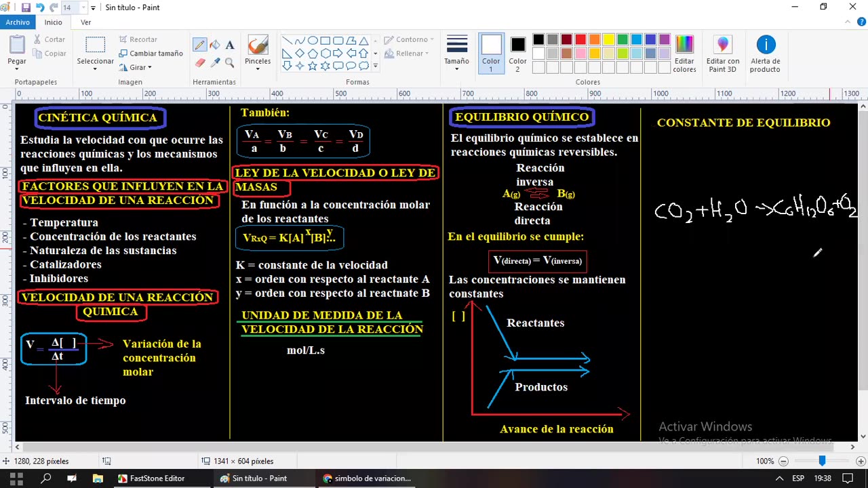Switch to the Inicio tab
The width and height of the screenshot is (868, 488).
pyautogui.click(x=54, y=22)
